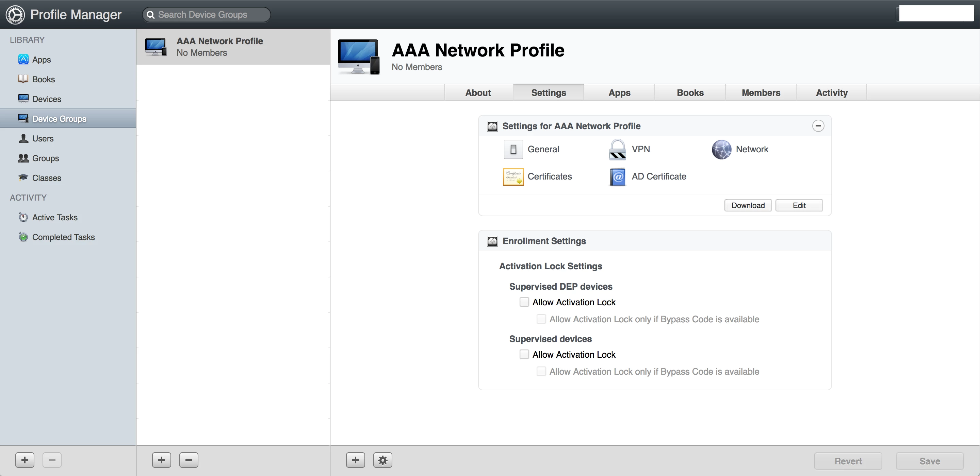Viewport: 980px width, 476px height.
Task: Open the AD Certificate payload icon
Action: point(618,177)
